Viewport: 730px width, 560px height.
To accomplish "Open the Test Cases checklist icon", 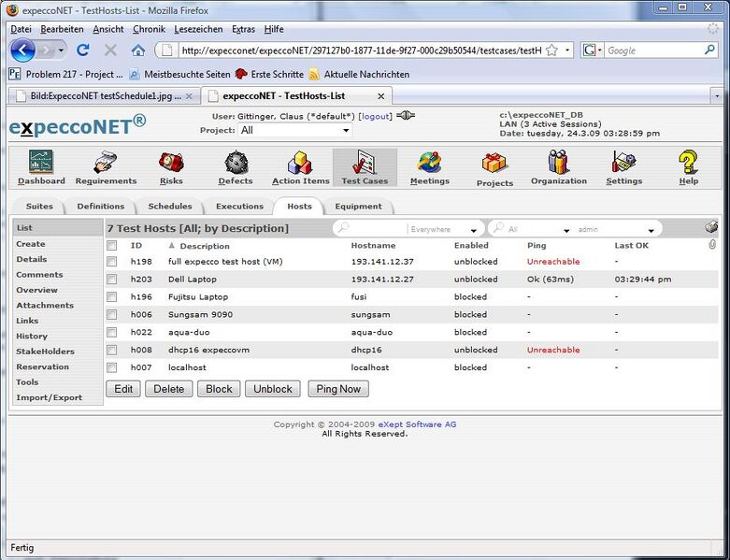I will [x=365, y=162].
